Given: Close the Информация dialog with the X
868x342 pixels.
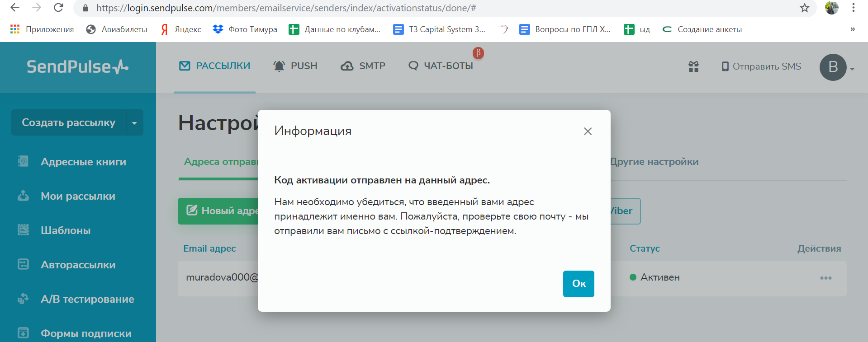Looking at the screenshot, I should pyautogui.click(x=588, y=131).
